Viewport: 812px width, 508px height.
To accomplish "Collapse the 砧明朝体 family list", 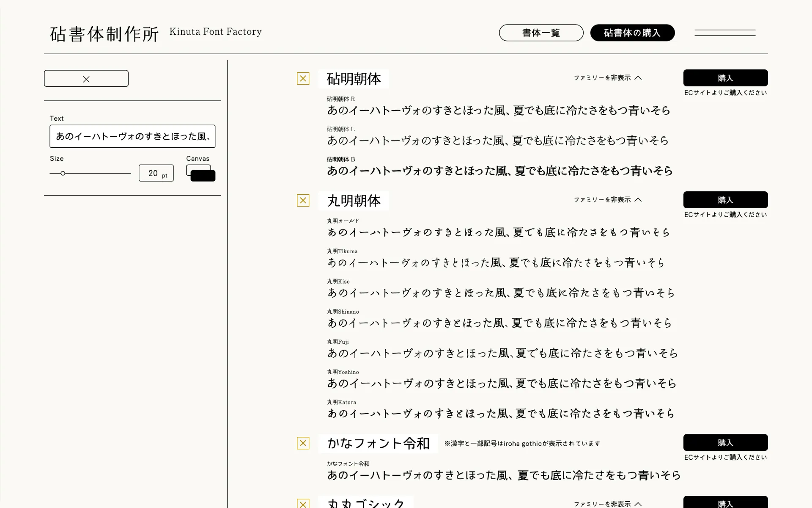I will (608, 78).
